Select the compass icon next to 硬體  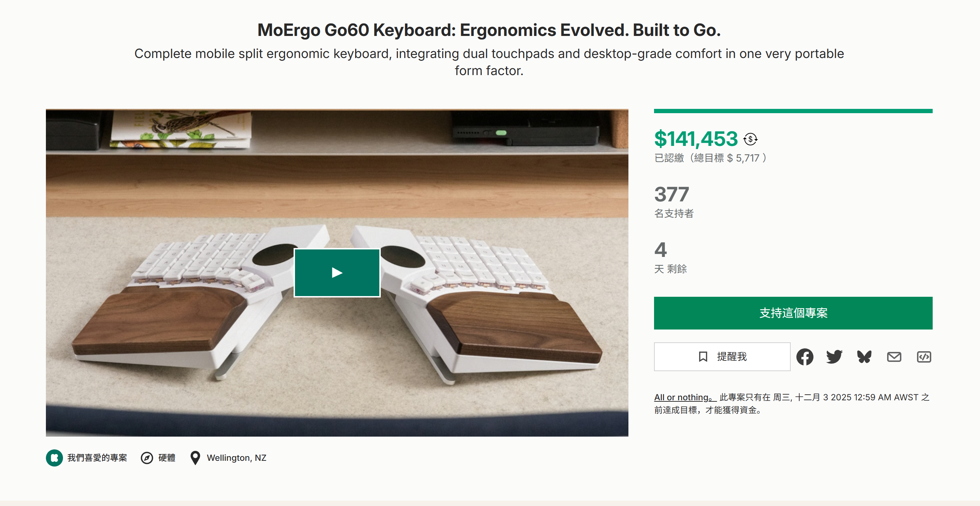(148, 458)
